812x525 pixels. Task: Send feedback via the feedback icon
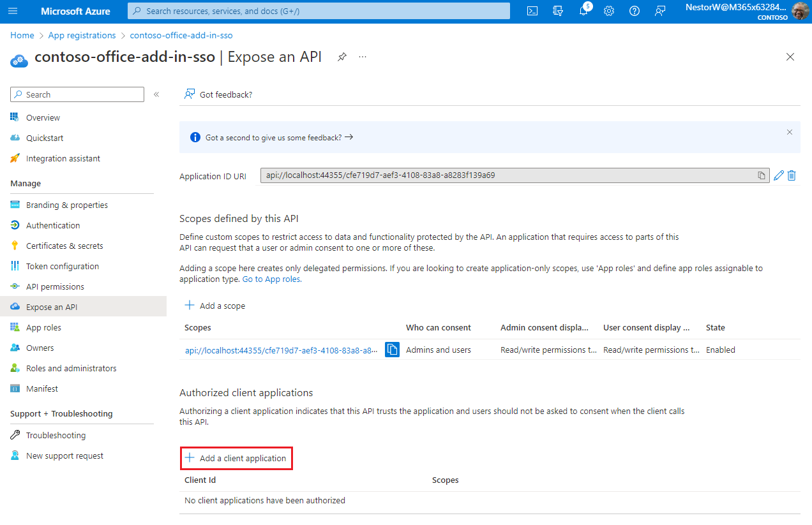pyautogui.click(x=659, y=11)
